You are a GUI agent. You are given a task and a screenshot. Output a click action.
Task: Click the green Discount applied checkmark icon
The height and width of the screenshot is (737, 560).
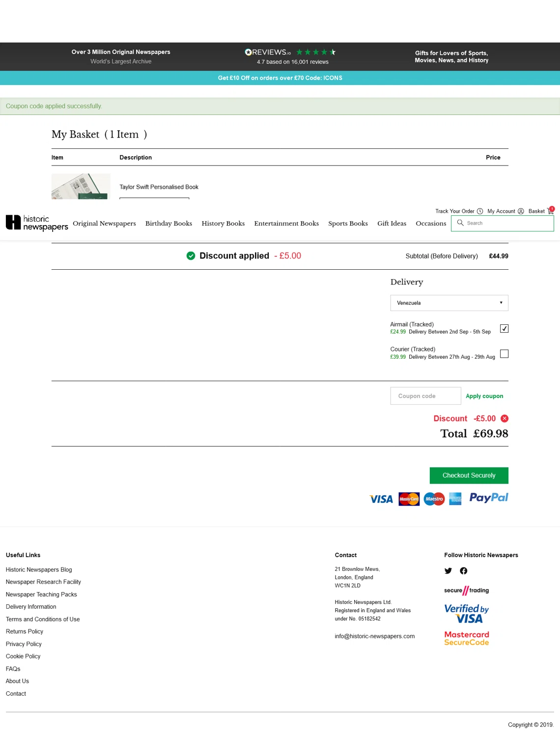(191, 256)
